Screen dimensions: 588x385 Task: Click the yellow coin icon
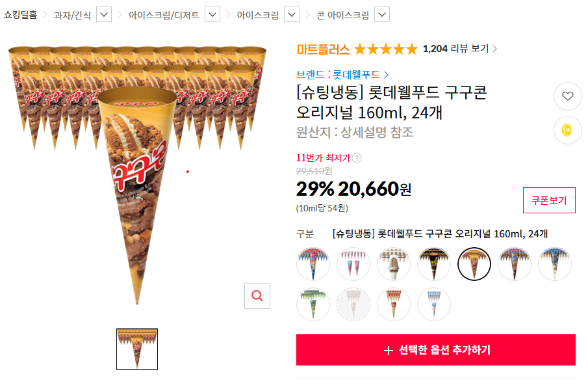point(567,131)
